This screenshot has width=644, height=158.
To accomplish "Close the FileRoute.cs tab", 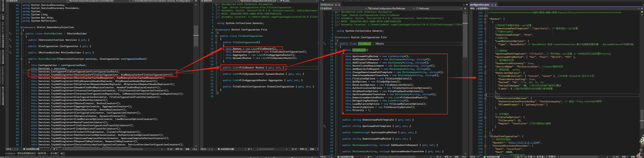I will [x=339, y=5].
